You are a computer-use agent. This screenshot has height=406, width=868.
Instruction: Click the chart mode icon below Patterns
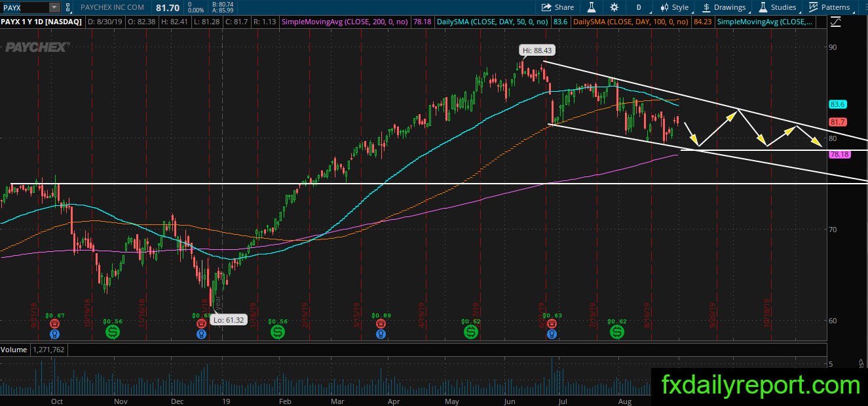pyautogui.click(x=835, y=22)
